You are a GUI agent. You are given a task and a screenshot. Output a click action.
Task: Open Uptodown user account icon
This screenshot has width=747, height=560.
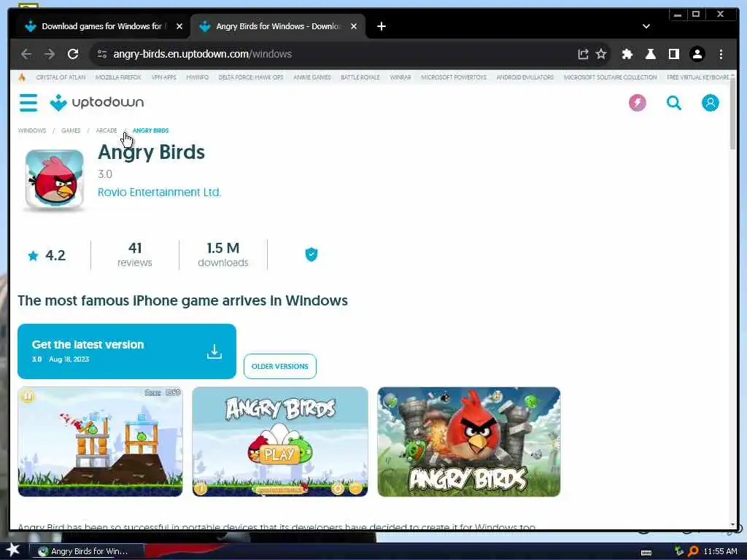pos(710,102)
